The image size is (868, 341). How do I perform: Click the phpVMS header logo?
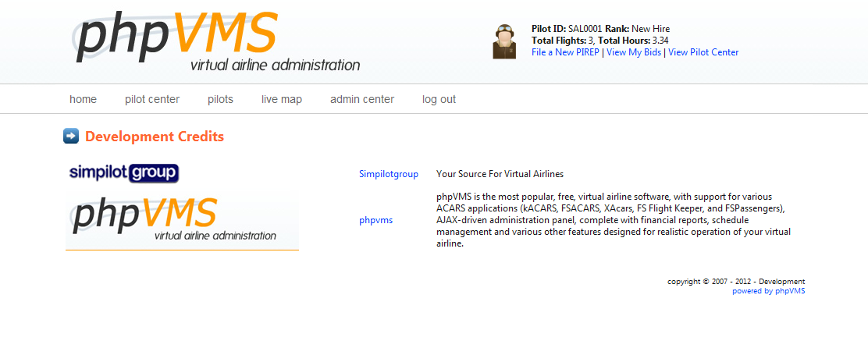pos(216,42)
